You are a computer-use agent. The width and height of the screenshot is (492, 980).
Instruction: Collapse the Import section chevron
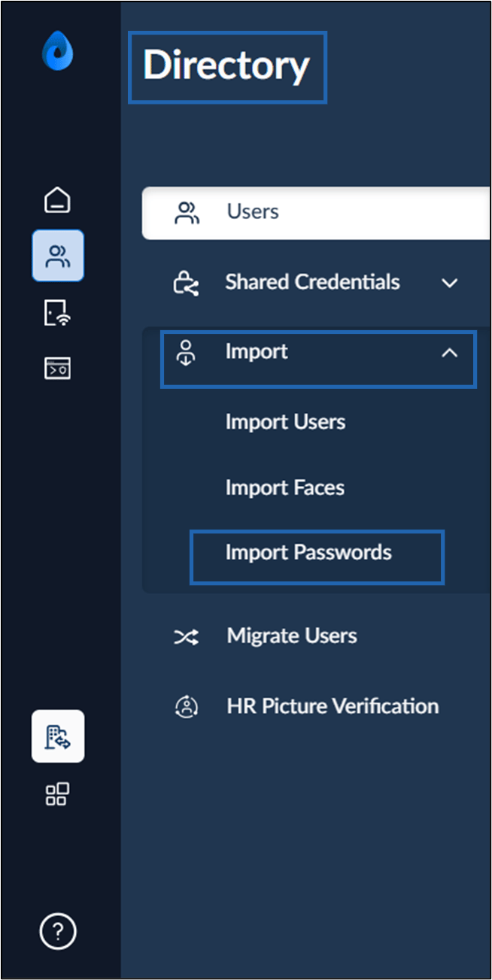449,353
